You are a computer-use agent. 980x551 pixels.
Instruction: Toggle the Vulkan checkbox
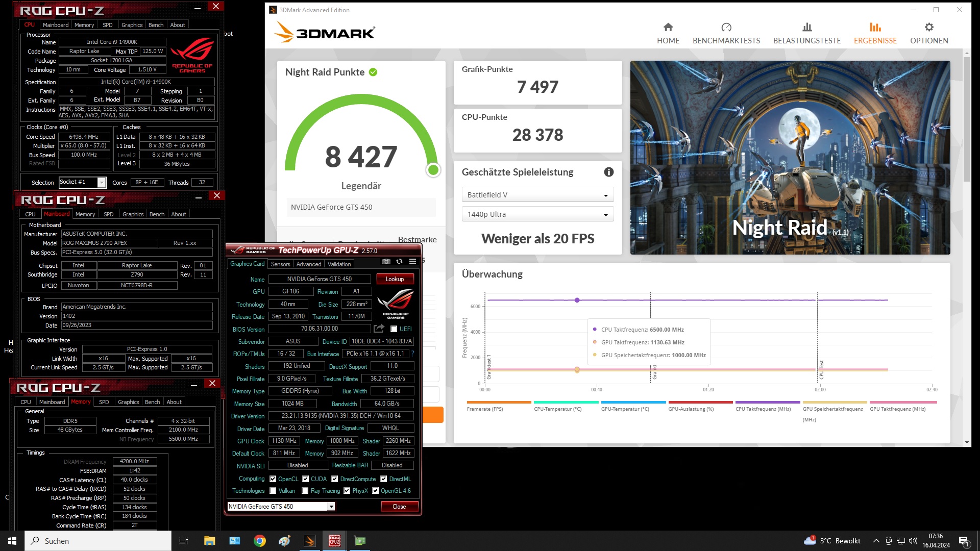pyautogui.click(x=273, y=491)
